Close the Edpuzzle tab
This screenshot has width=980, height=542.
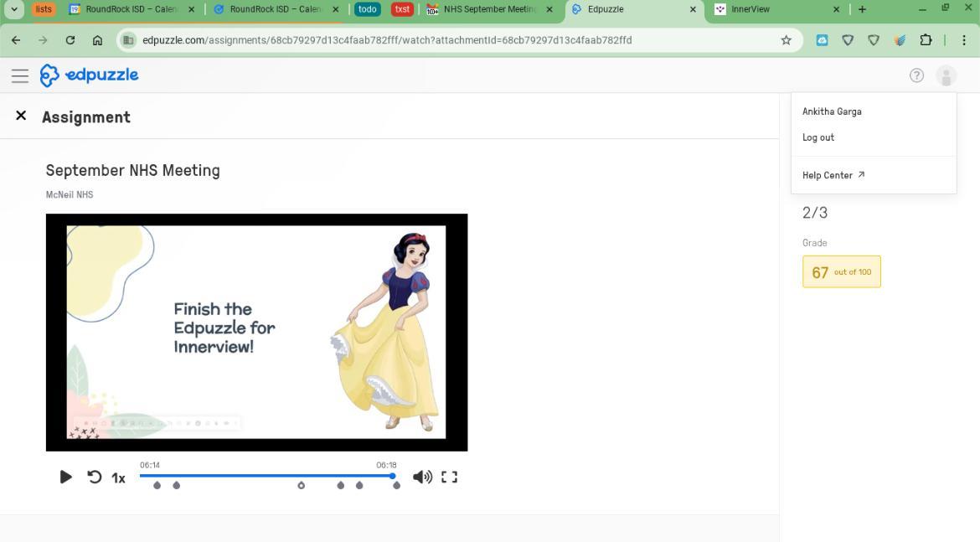[693, 9]
